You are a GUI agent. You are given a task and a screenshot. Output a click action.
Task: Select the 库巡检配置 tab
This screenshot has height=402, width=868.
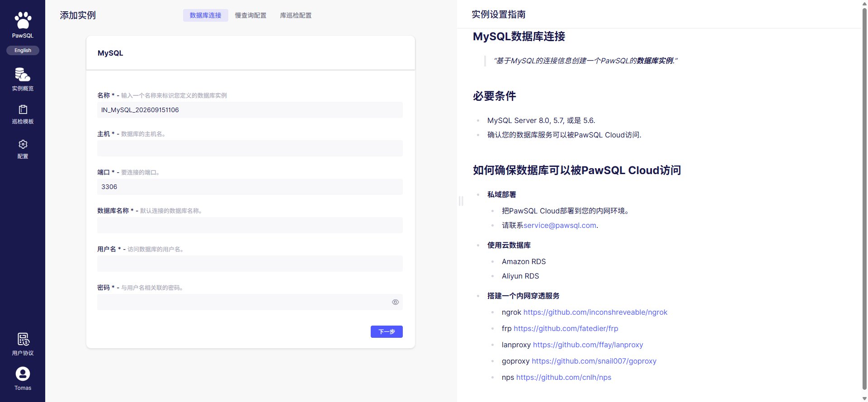click(296, 15)
